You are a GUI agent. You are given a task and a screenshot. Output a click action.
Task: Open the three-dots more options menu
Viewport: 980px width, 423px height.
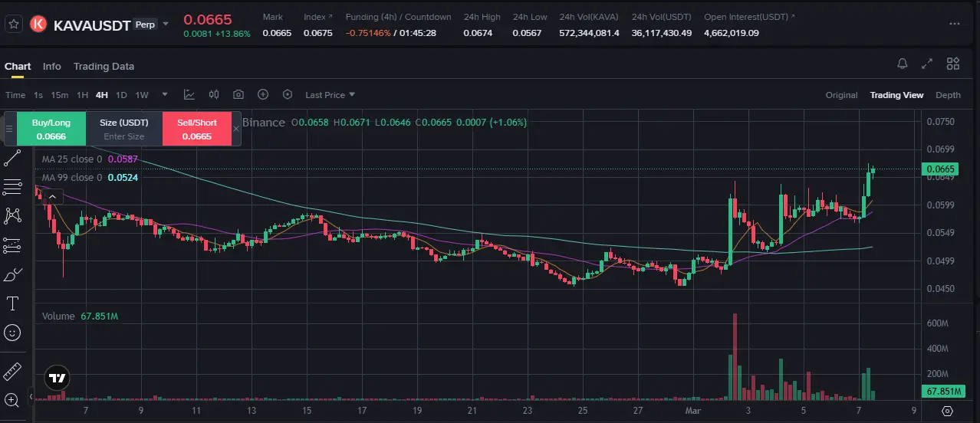coord(954,24)
